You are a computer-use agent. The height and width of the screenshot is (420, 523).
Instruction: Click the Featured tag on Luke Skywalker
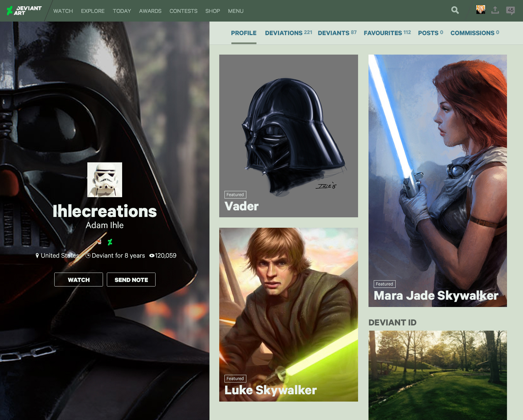pyautogui.click(x=235, y=379)
